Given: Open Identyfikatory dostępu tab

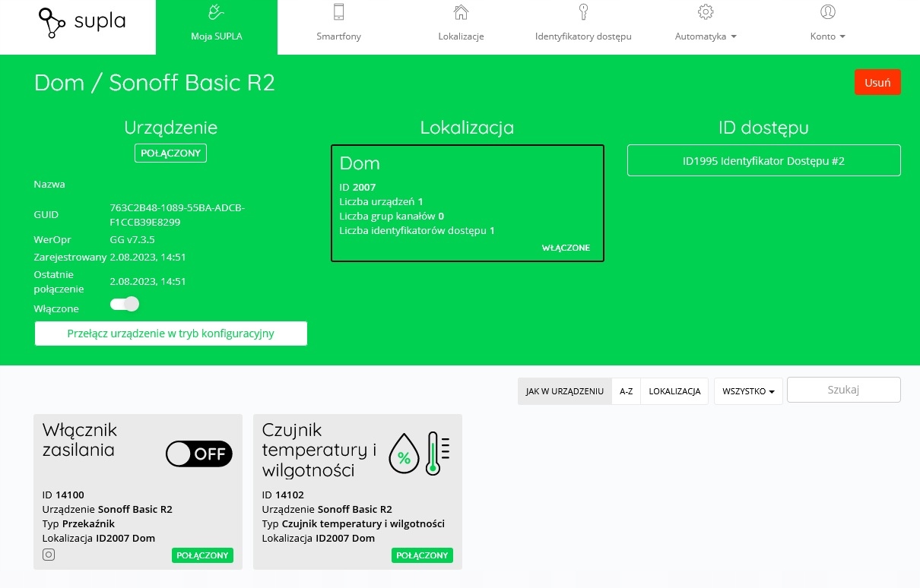Looking at the screenshot, I should pos(583,27).
